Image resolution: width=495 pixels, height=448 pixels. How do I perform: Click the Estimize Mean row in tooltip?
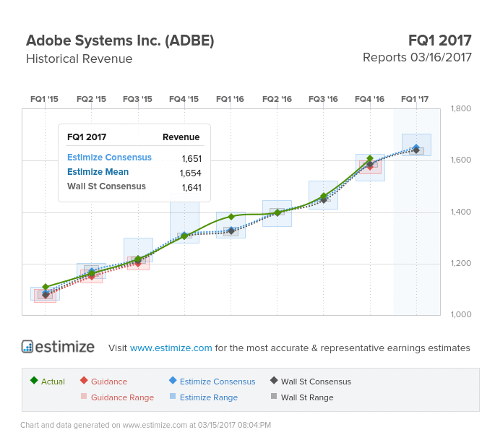[x=134, y=172]
